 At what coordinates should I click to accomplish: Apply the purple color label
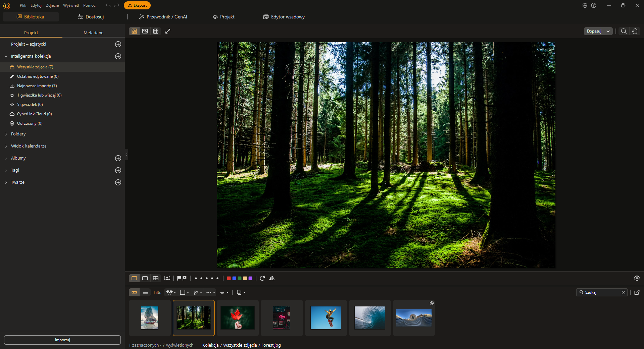tap(250, 278)
